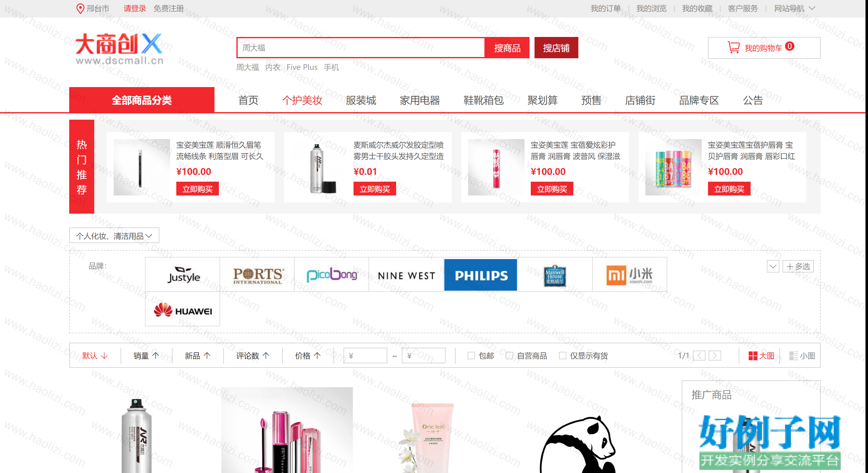Viewport: 868px width, 473px height.
Task: Click the 请登录 login link
Action: pyautogui.click(x=135, y=8)
